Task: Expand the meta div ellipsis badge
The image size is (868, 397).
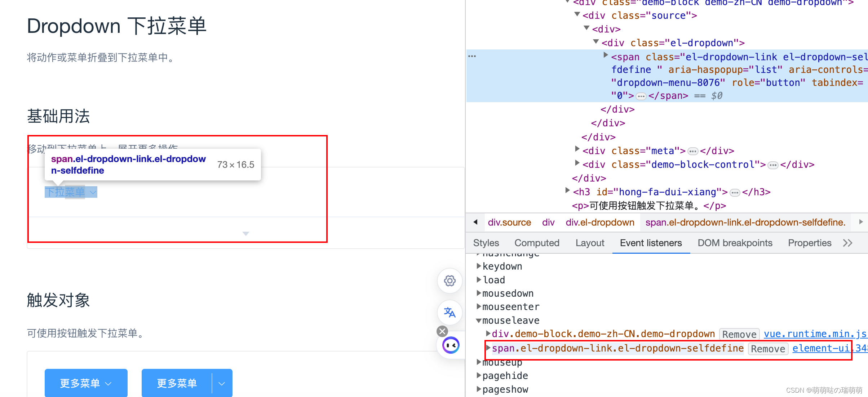Action: 692,151
